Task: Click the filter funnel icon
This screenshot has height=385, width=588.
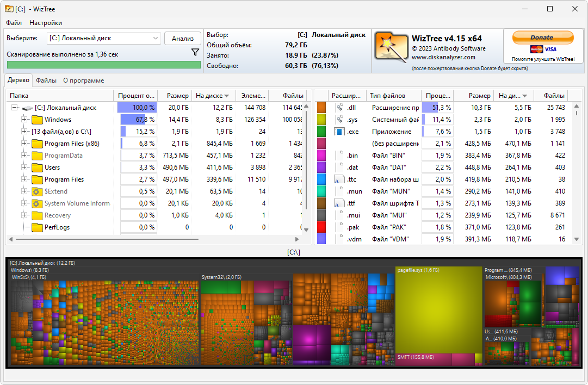Action: tap(195, 52)
